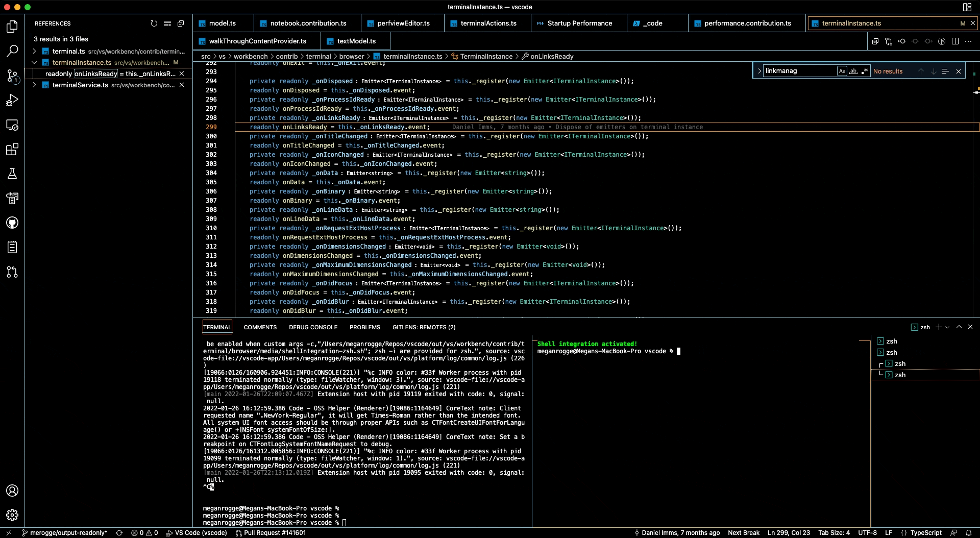This screenshot has width=980, height=538.
Task: Open Source Control view showing 1 pending change
Action: coord(12,76)
